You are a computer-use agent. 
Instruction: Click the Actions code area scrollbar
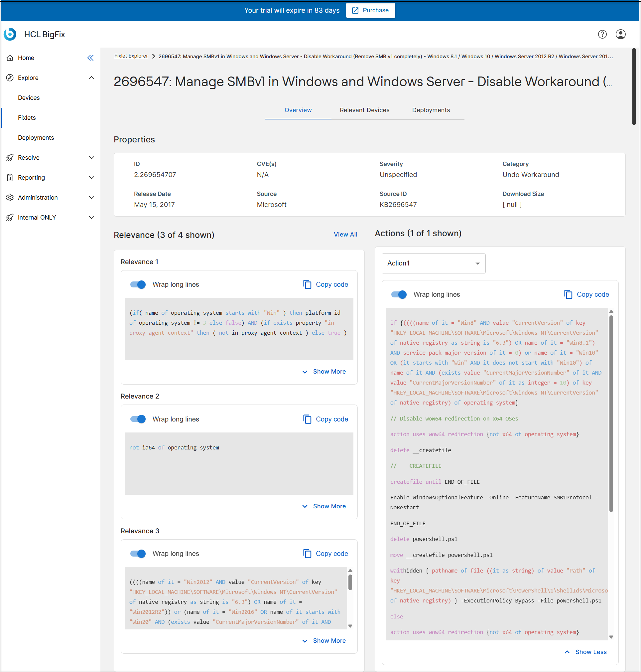611,414
